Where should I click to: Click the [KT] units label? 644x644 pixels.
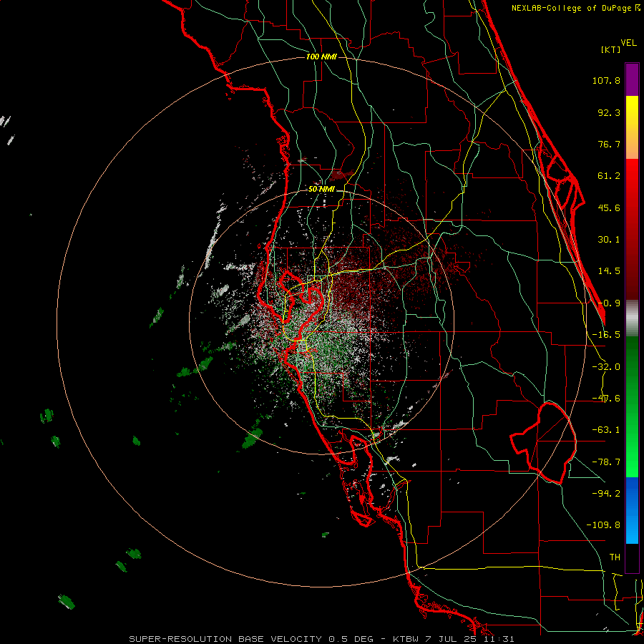pyautogui.click(x=610, y=49)
